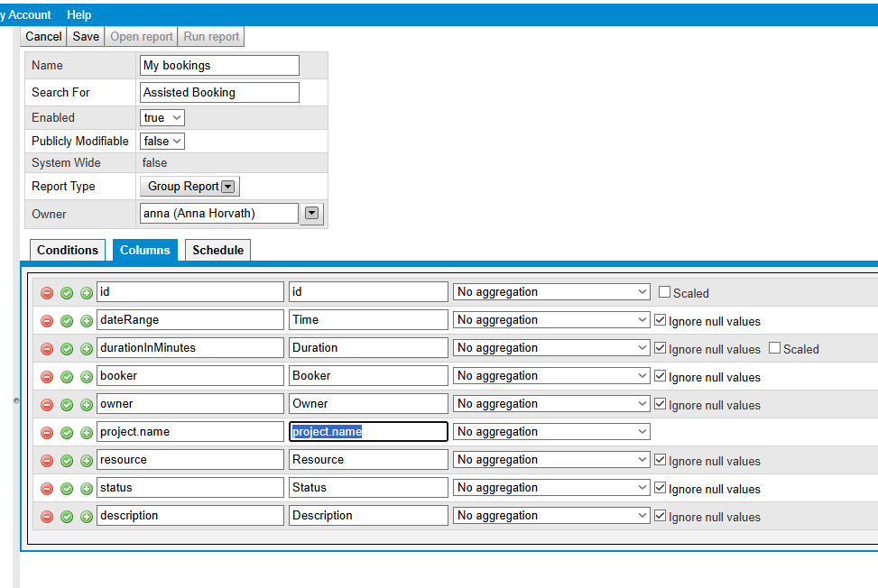Click the Cancel button
878x588 pixels.
[43, 37]
